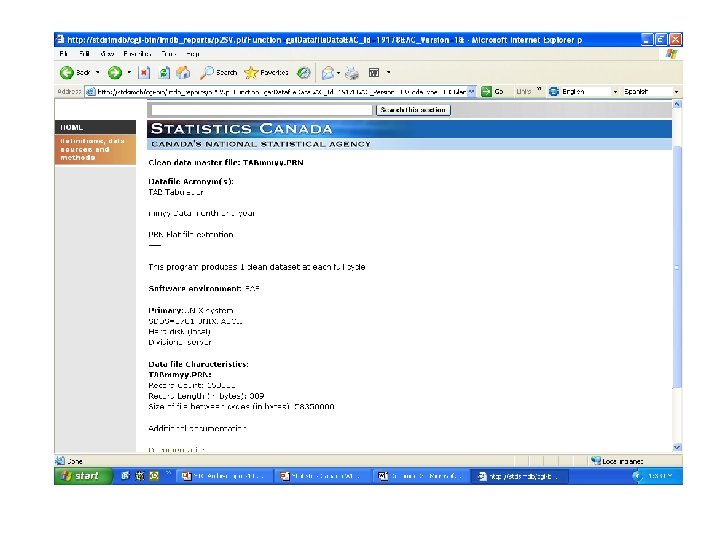Open the View menu
This screenshot has height=540, width=720.
pos(107,54)
